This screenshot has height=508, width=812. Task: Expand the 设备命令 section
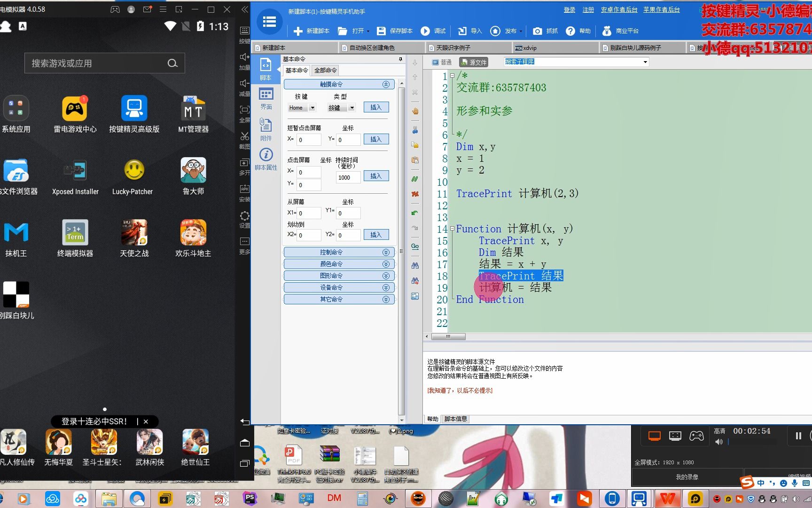[x=339, y=287]
